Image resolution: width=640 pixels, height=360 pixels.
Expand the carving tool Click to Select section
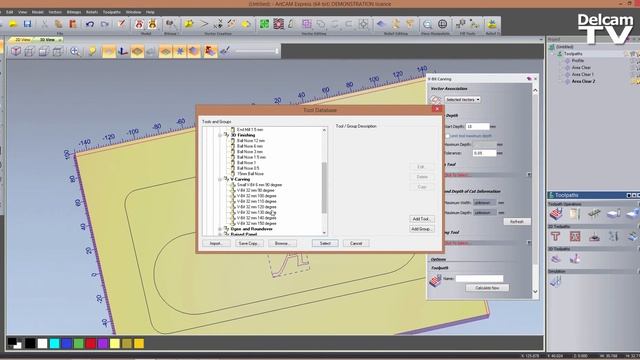tap(529, 175)
